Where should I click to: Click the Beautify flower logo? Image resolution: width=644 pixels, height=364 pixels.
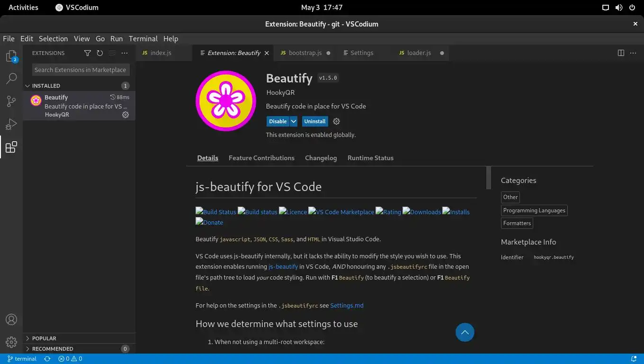(226, 100)
